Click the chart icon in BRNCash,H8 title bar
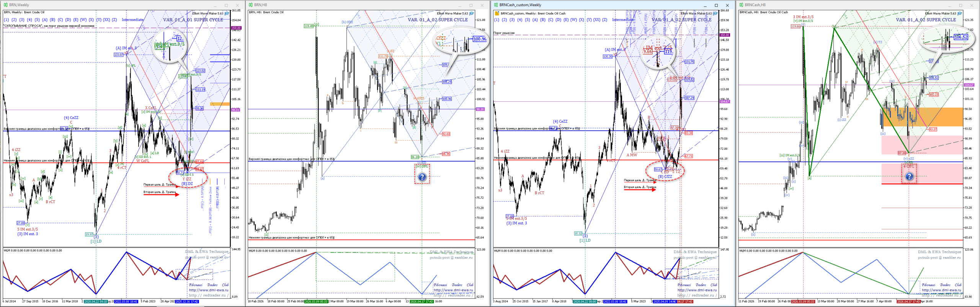The height and width of the screenshot is (307, 980). click(742, 5)
